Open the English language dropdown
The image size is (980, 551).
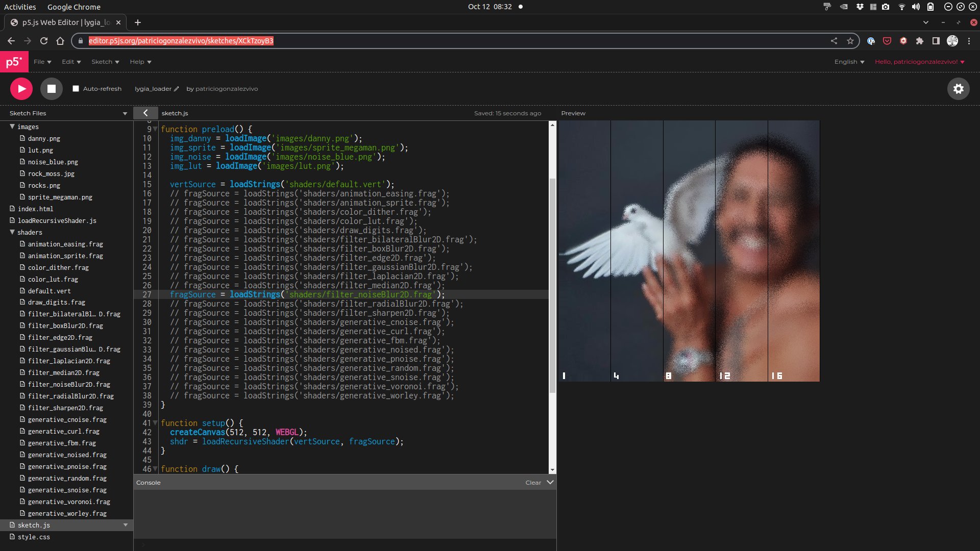849,62
